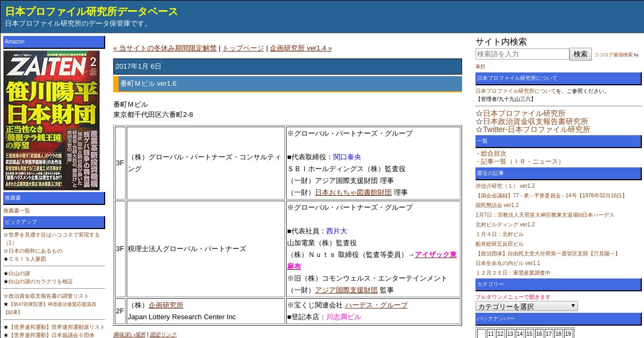
Task: Open 日本プロファイル研究所について link
Action: pos(515,91)
